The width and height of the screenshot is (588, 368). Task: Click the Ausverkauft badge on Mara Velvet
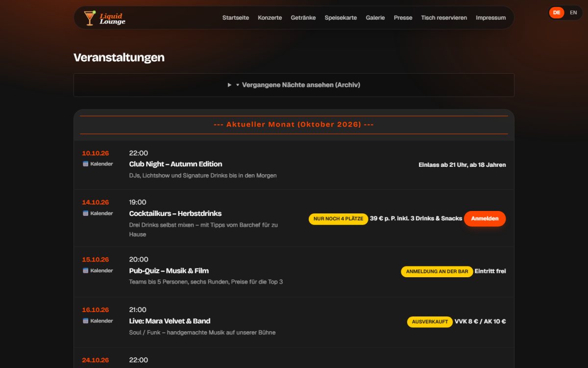tap(430, 322)
